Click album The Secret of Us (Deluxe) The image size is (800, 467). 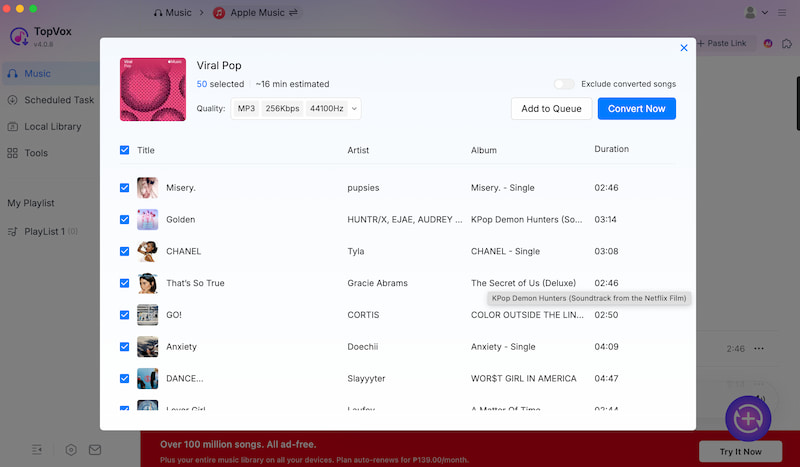(x=523, y=283)
